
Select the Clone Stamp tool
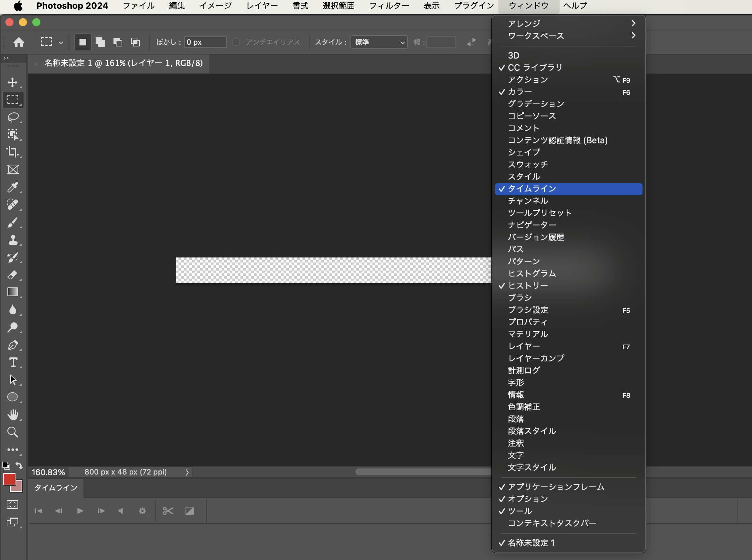click(x=13, y=240)
